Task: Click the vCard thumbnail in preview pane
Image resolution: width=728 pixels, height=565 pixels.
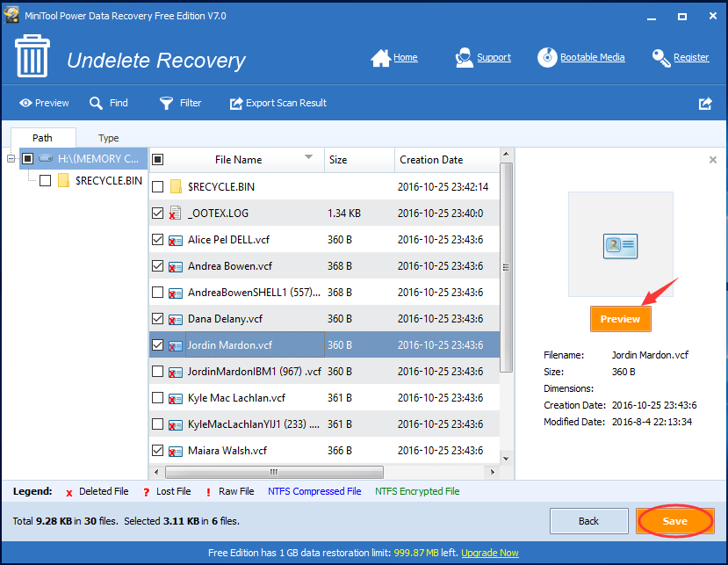Action: (x=620, y=246)
